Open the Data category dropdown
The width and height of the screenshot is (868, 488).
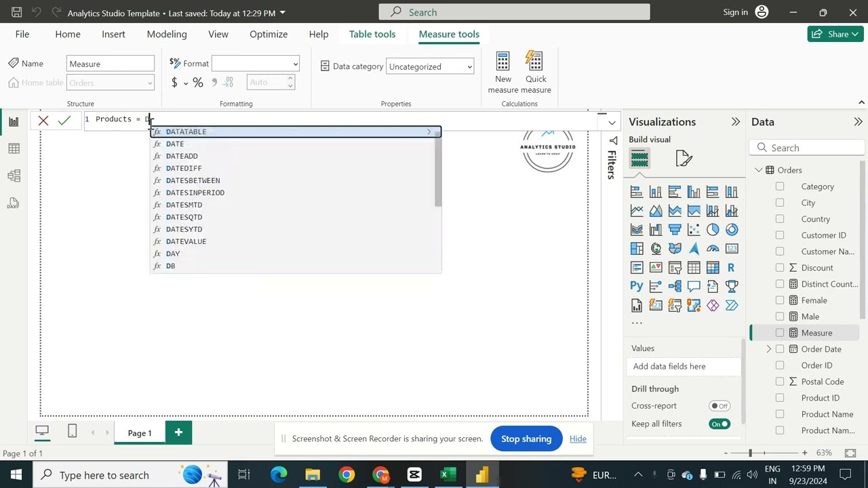(430, 66)
